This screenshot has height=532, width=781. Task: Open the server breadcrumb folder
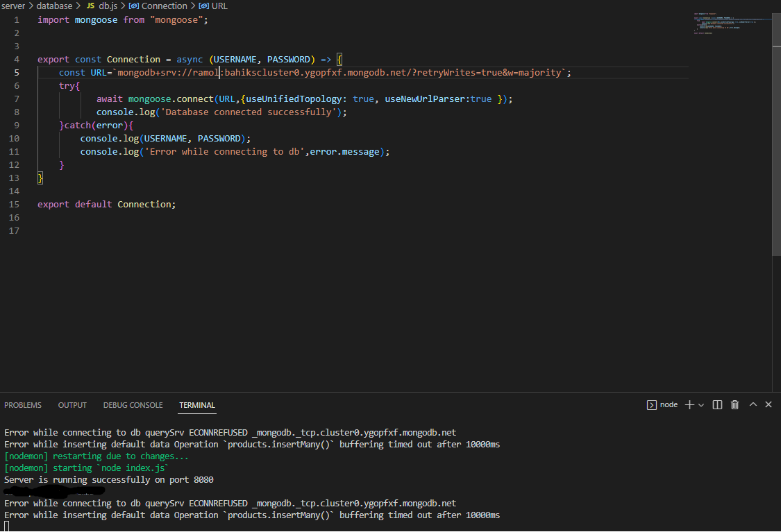(x=14, y=6)
